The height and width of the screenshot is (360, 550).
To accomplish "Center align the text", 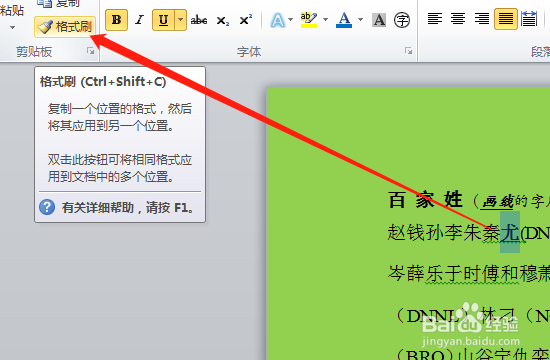I will click(x=458, y=19).
